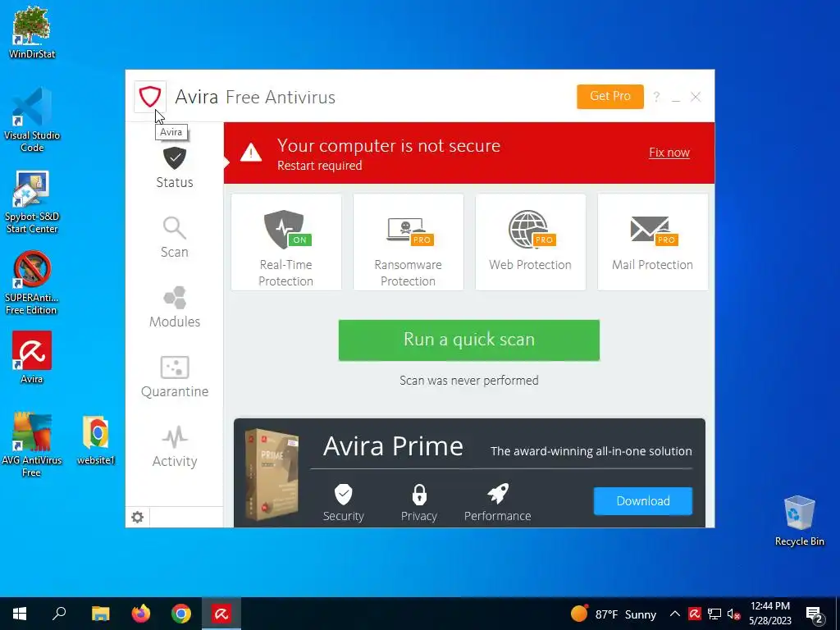
Task: Click the Avira Prime box thumbnail
Action: point(272,475)
